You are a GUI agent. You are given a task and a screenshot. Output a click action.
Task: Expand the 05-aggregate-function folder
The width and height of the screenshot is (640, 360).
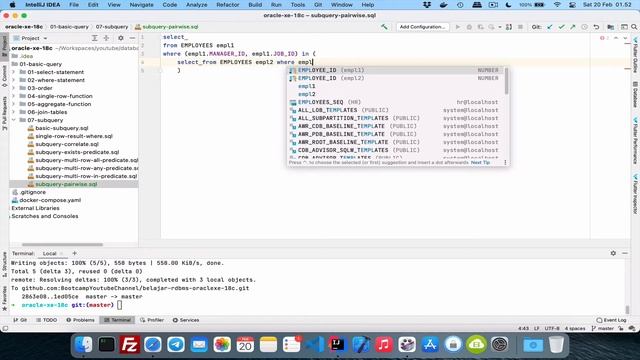(14, 104)
